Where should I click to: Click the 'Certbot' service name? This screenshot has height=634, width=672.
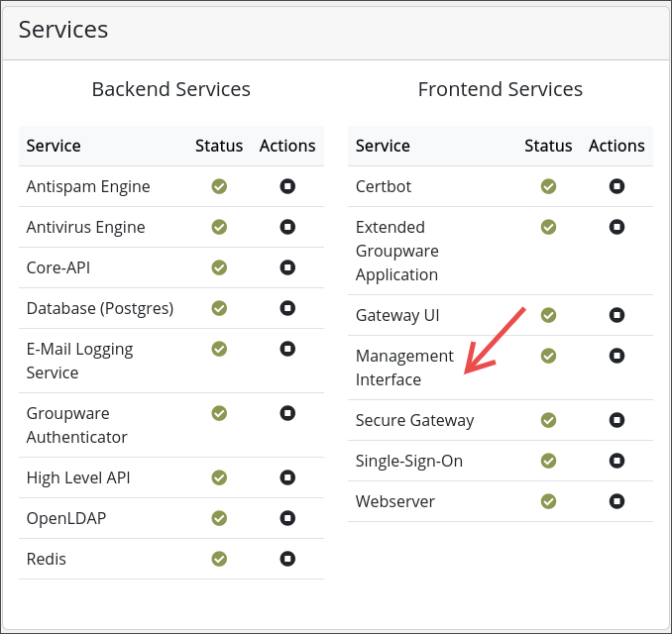click(x=384, y=187)
